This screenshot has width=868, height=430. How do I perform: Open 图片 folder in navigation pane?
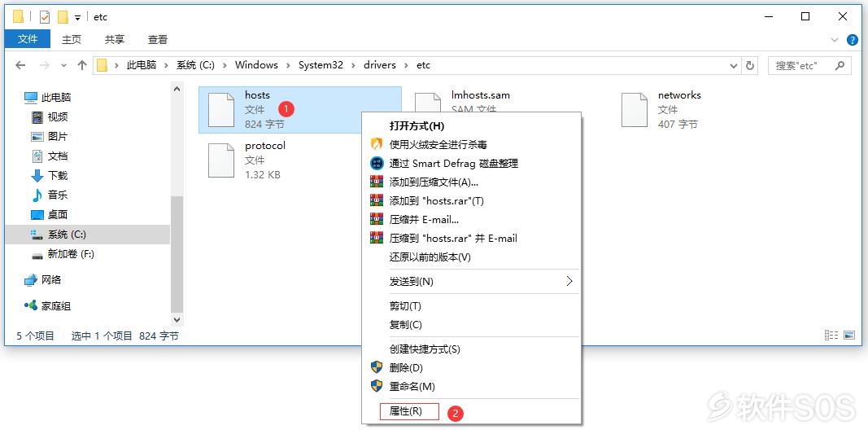pos(50,136)
